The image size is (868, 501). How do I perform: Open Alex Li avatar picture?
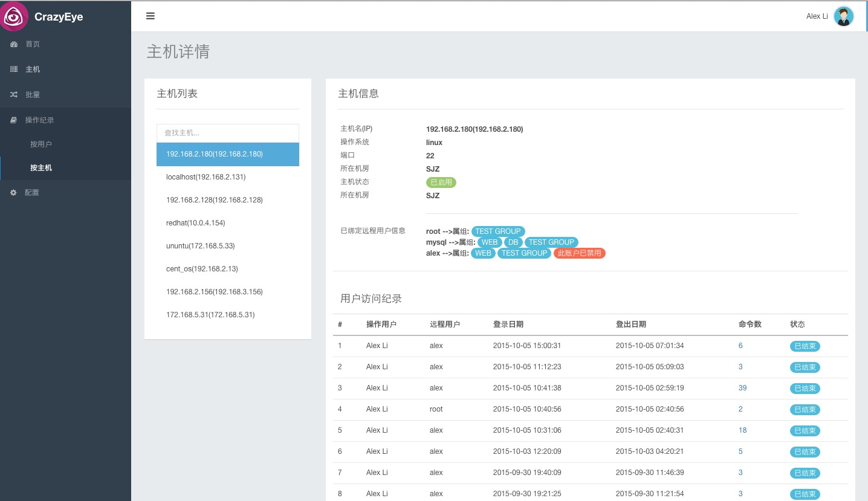click(843, 16)
